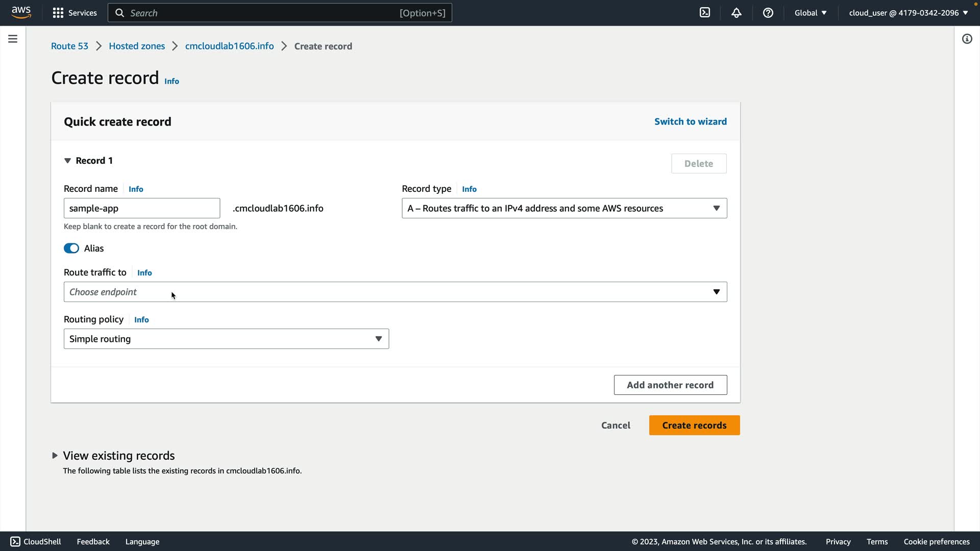980x551 pixels.
Task: Disable the Alias toggle
Action: 71,248
